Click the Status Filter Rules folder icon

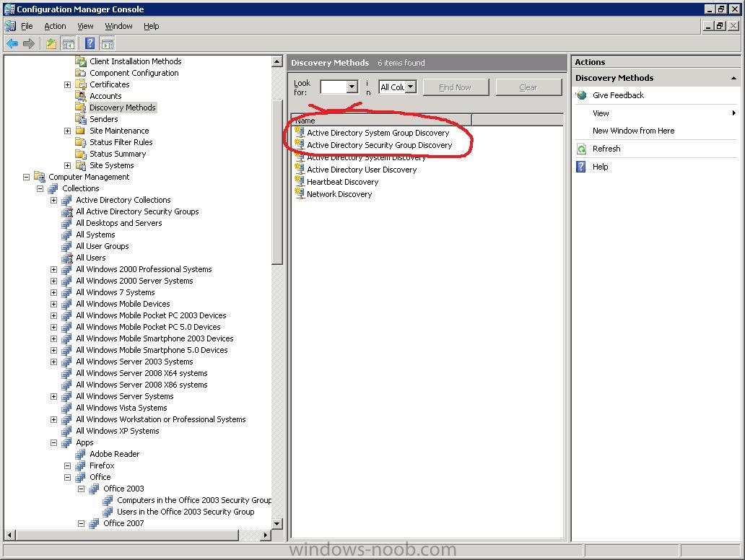80,142
